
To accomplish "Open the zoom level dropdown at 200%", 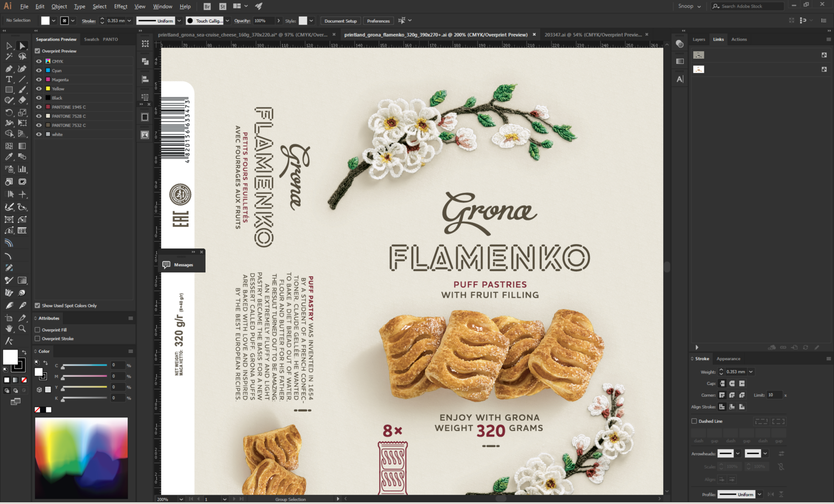I will pos(181,499).
